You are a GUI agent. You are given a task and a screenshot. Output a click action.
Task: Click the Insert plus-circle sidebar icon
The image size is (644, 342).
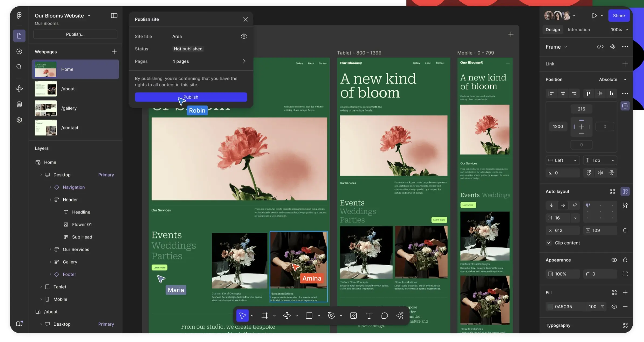[x=19, y=51]
